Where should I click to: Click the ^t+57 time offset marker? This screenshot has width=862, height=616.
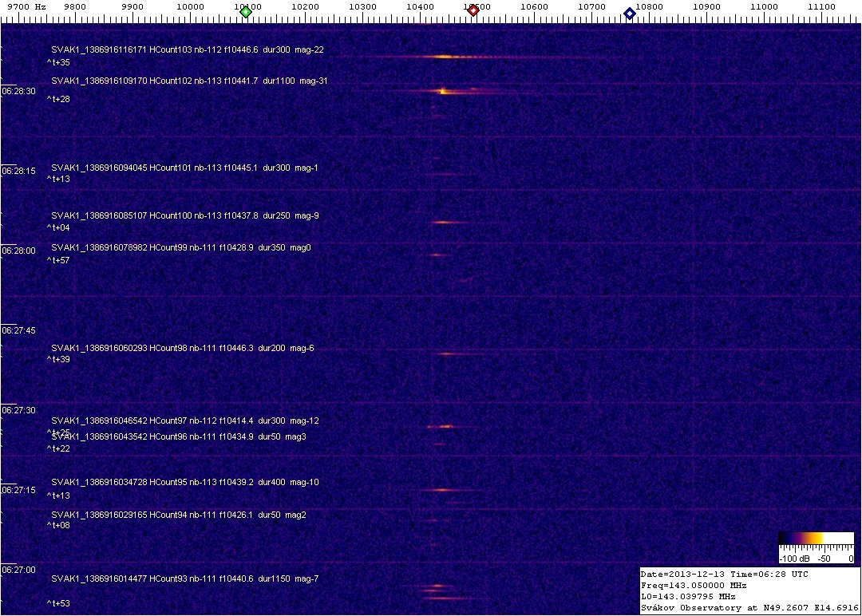point(58,260)
